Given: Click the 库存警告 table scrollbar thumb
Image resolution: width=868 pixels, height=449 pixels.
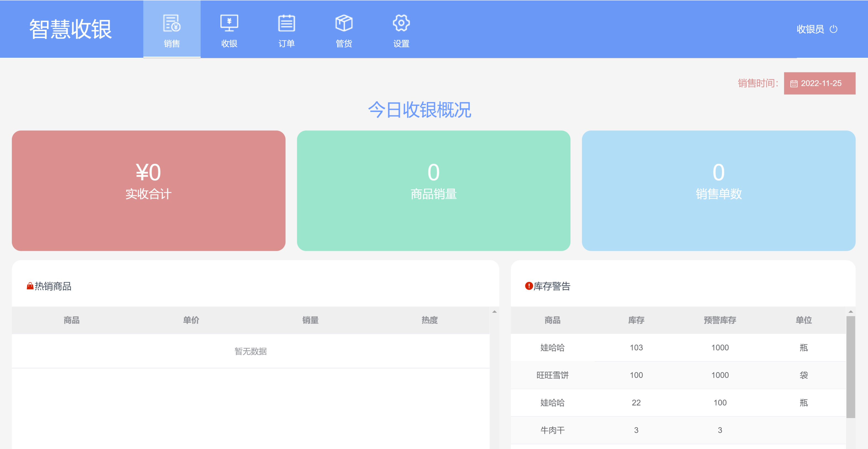Looking at the screenshot, I should point(851,367).
